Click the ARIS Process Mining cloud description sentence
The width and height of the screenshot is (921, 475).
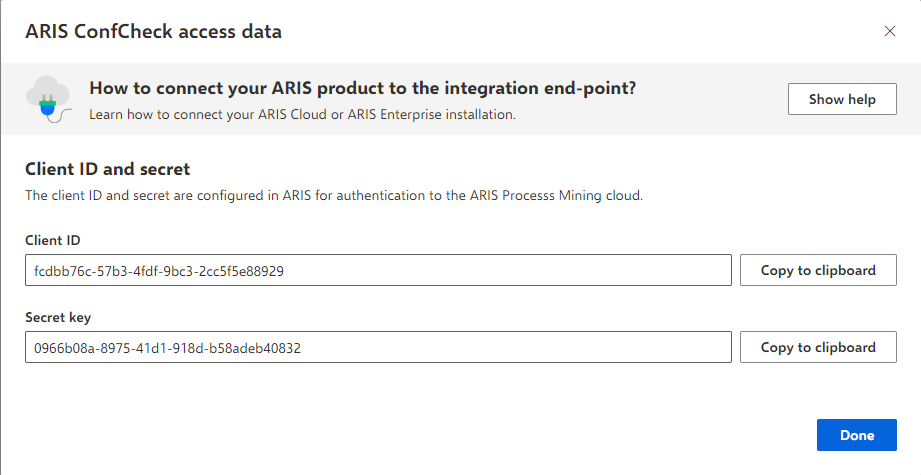334,196
